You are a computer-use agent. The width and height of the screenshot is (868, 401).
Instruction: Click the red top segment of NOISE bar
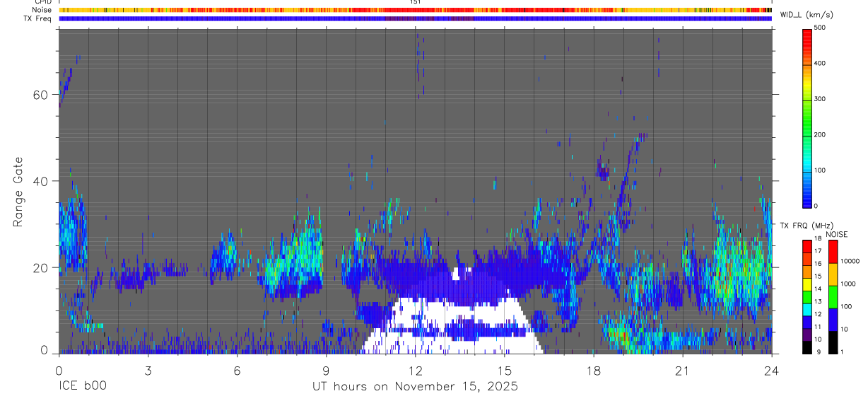click(833, 252)
